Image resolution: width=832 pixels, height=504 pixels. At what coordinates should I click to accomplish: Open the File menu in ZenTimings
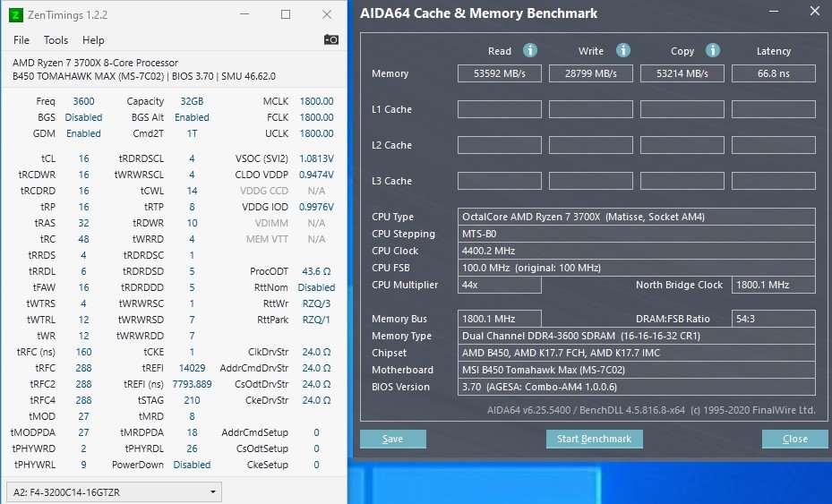coord(21,40)
